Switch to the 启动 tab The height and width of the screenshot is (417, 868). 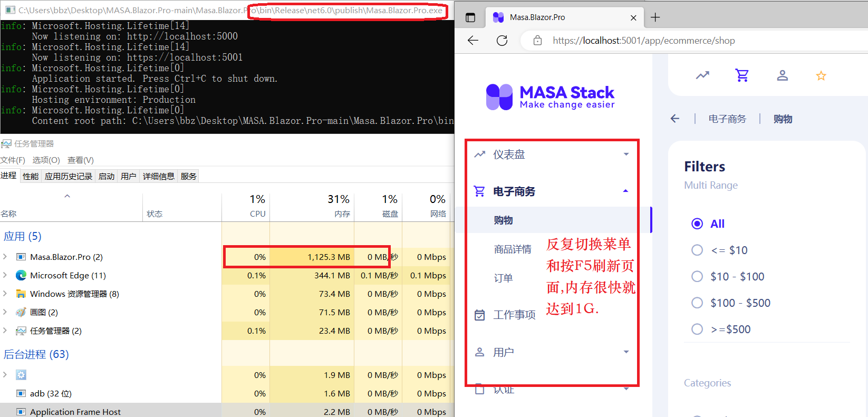click(x=107, y=176)
